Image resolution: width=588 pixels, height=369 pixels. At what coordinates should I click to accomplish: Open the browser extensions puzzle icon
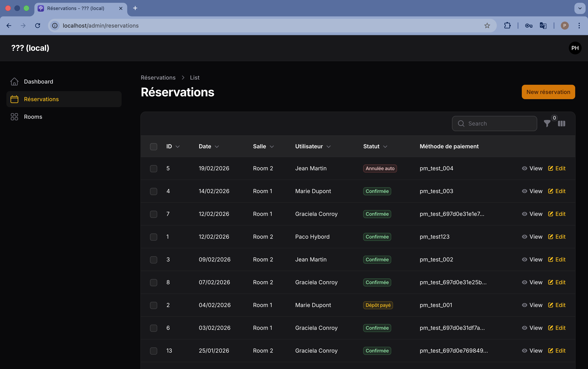(507, 26)
